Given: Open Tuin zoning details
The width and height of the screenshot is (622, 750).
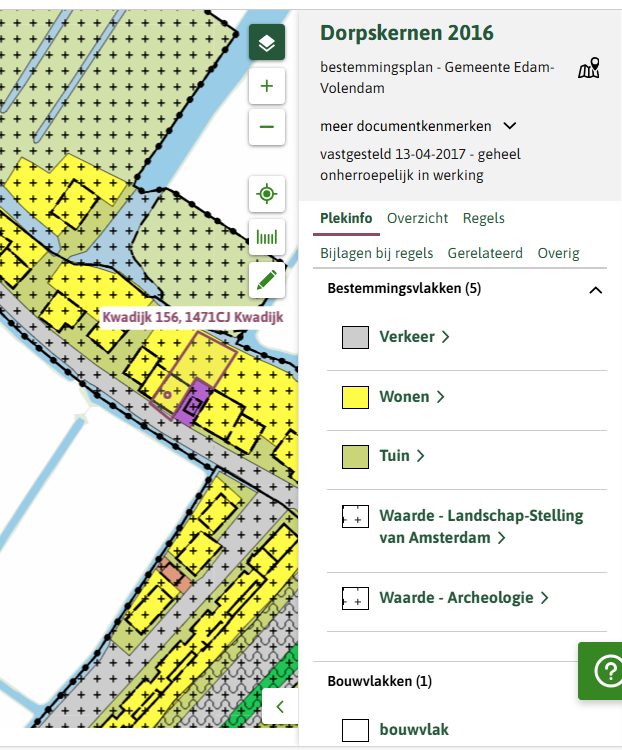Looking at the screenshot, I should coord(402,456).
